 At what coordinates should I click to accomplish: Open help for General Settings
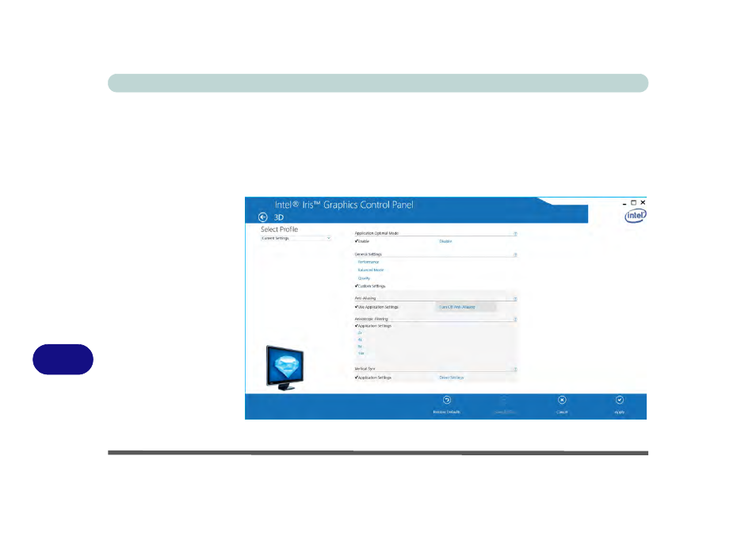point(515,255)
